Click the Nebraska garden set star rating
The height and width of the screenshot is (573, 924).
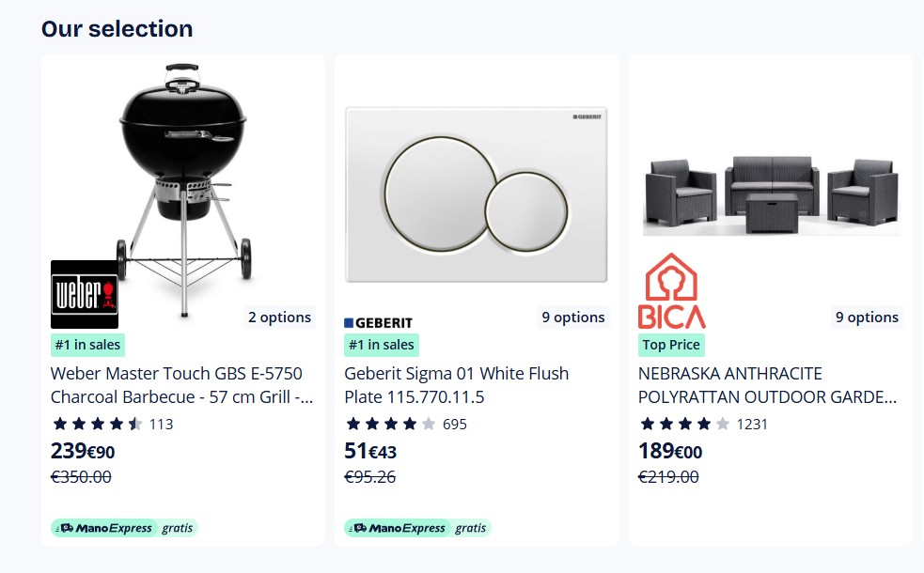point(684,424)
